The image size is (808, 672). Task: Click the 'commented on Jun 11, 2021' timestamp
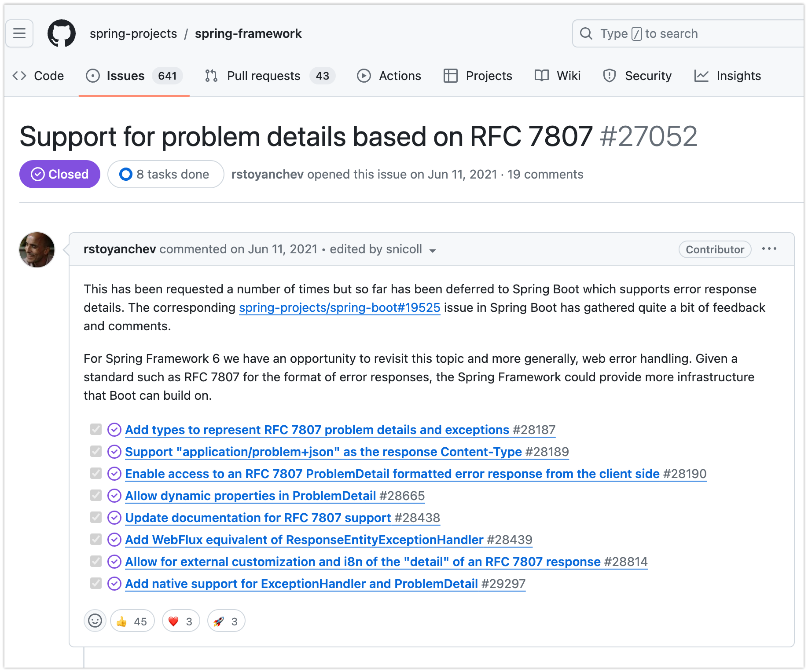coord(239,249)
